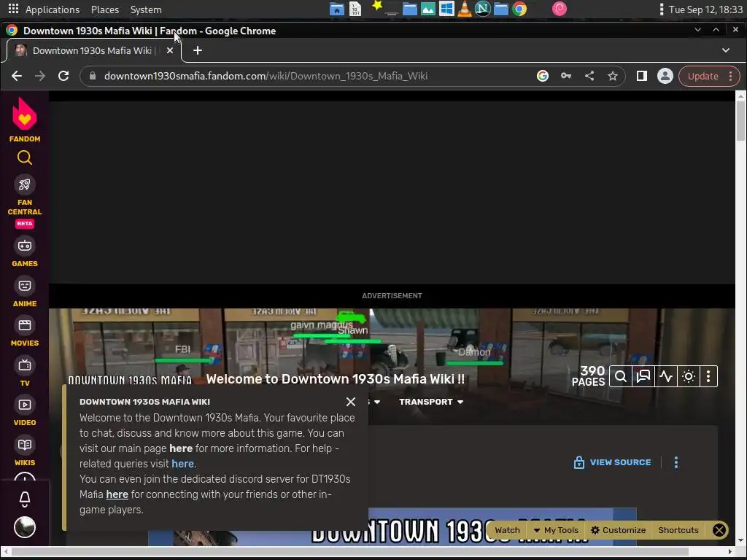This screenshot has height=560, width=747.
Task: Launch VLC from the top panel
Action: [x=465, y=9]
